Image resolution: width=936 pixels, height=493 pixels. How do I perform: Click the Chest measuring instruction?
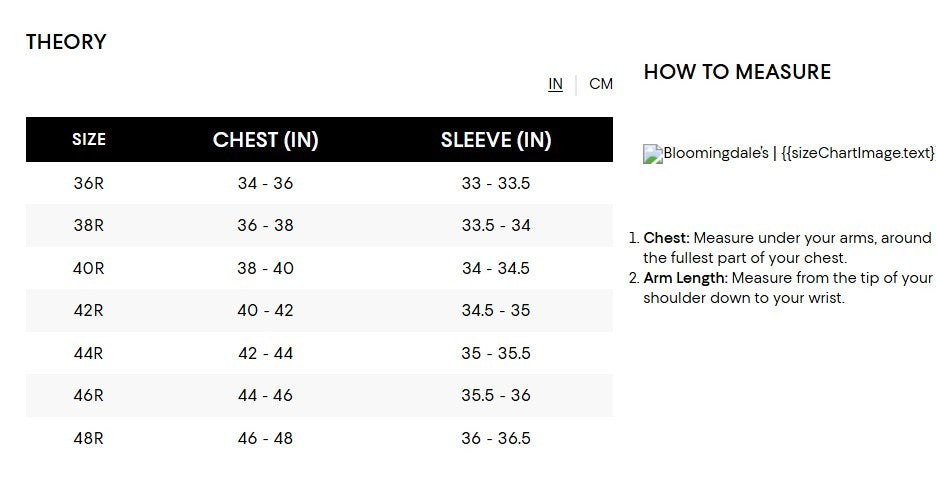[787, 248]
